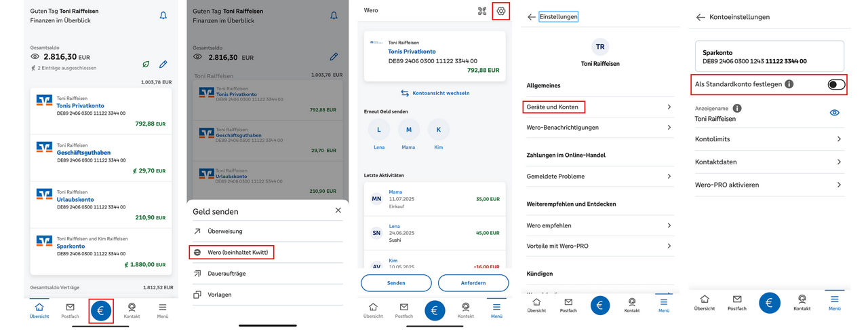Tap info icon beside Als Standardkonto festlegen

point(789,84)
